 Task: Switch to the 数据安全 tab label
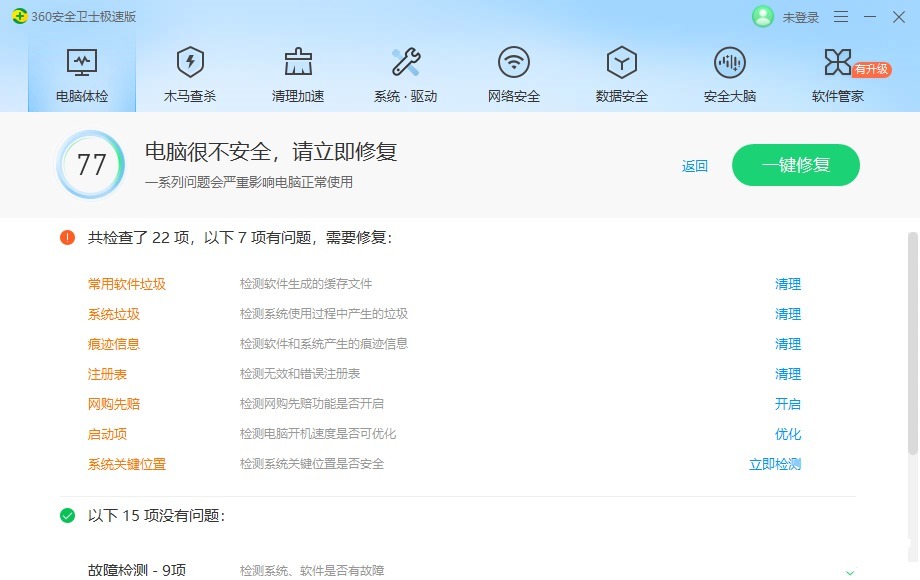click(622, 96)
